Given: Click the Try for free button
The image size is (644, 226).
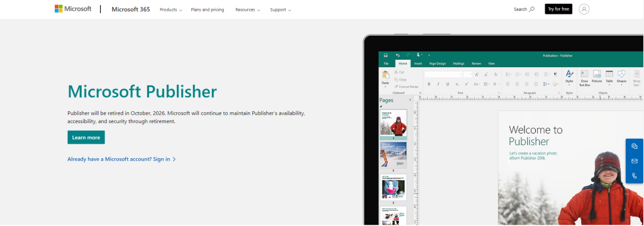Looking at the screenshot, I should click(558, 9).
